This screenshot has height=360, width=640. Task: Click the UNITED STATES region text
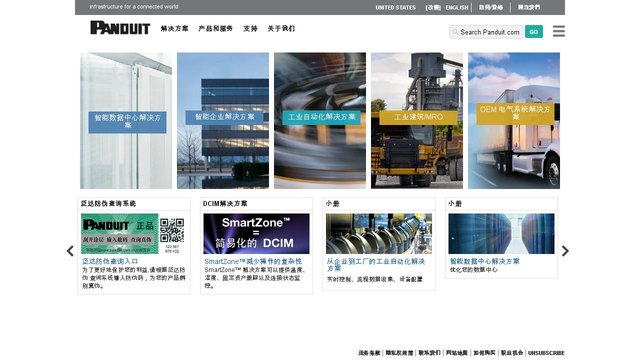point(396,7)
